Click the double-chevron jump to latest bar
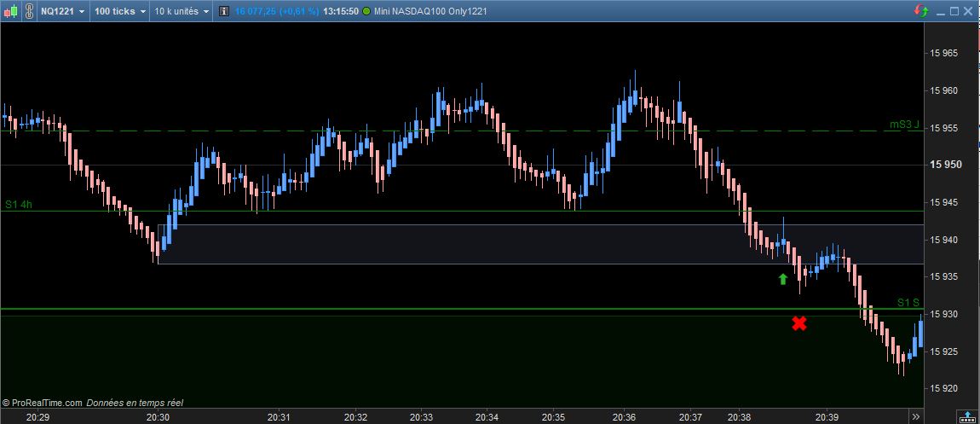980x424 pixels. pyautogui.click(x=915, y=416)
